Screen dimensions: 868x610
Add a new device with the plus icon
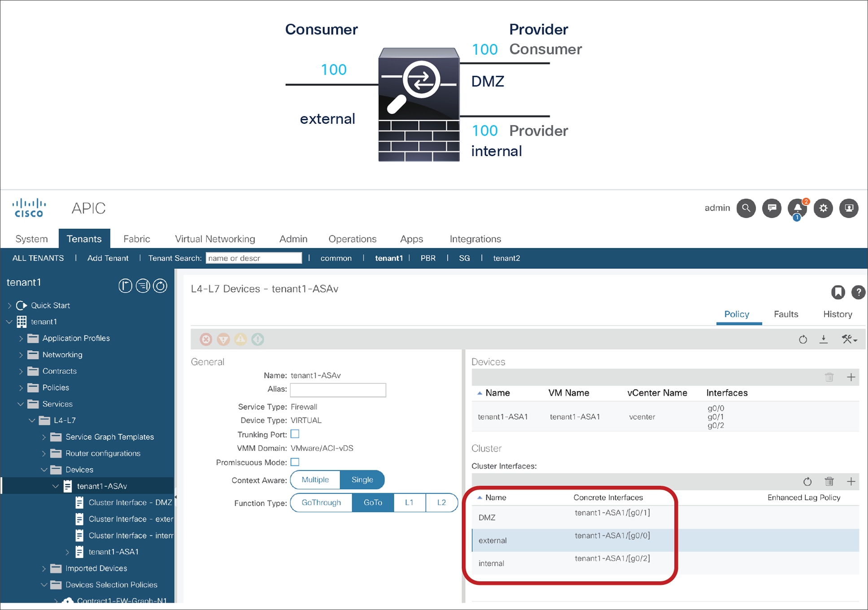[851, 377]
